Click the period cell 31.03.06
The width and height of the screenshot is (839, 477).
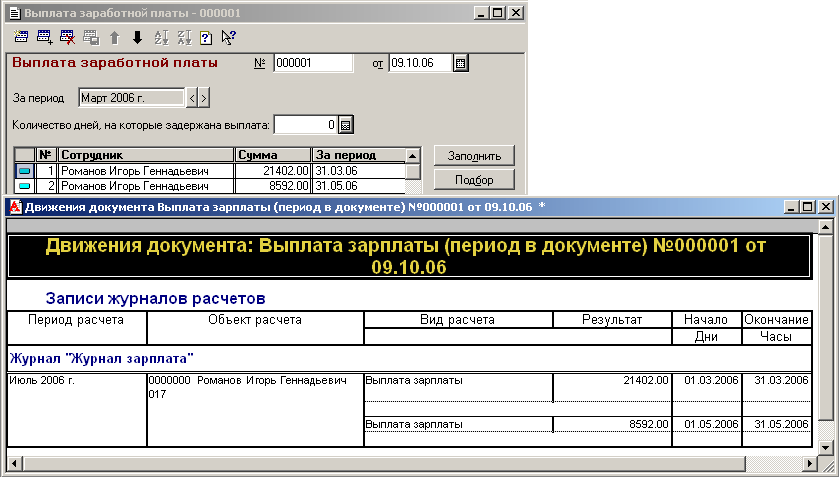(x=359, y=171)
